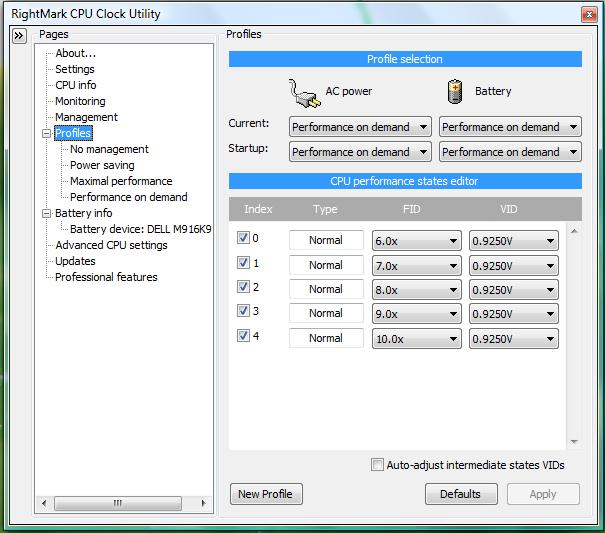Open the Updates page

75,261
